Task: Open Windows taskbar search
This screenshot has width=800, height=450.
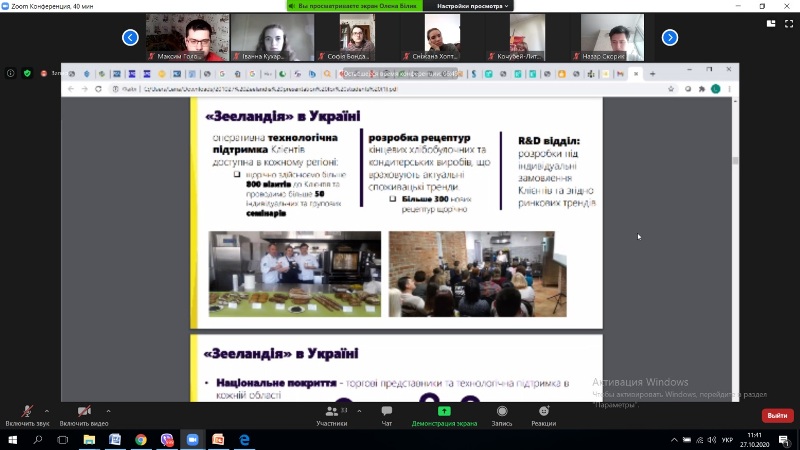Action: (x=38, y=440)
